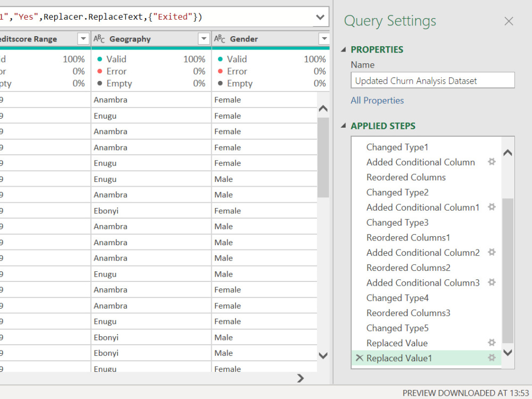Select the Added Conditional Column1 step

(x=426, y=207)
